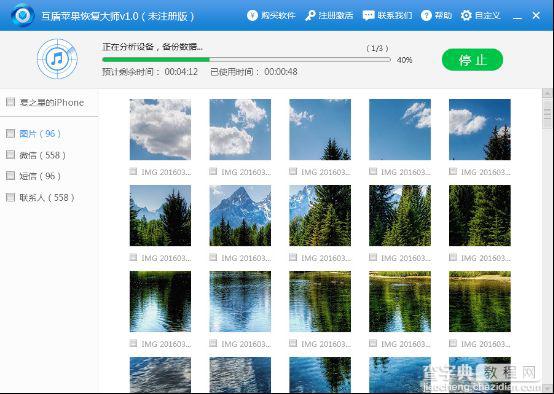554x394 pixels.
Task: Open 注册激活 key icon option
Action: click(329, 16)
